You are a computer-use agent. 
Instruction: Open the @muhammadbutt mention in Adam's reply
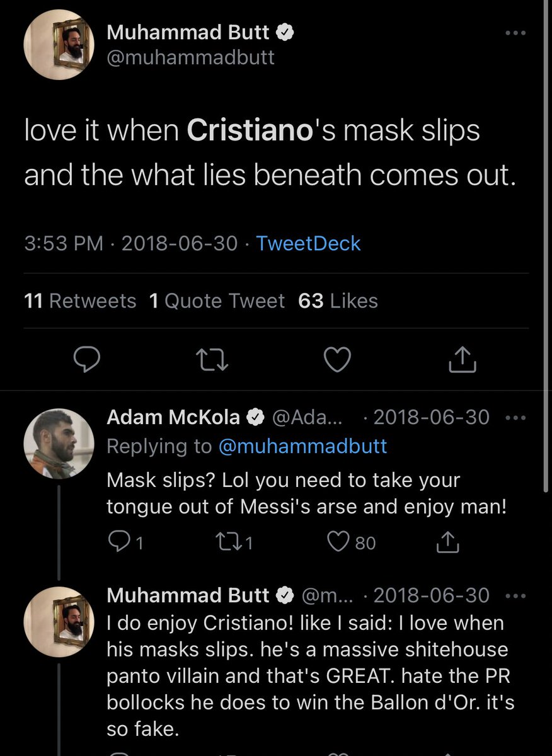pyautogui.click(x=302, y=446)
